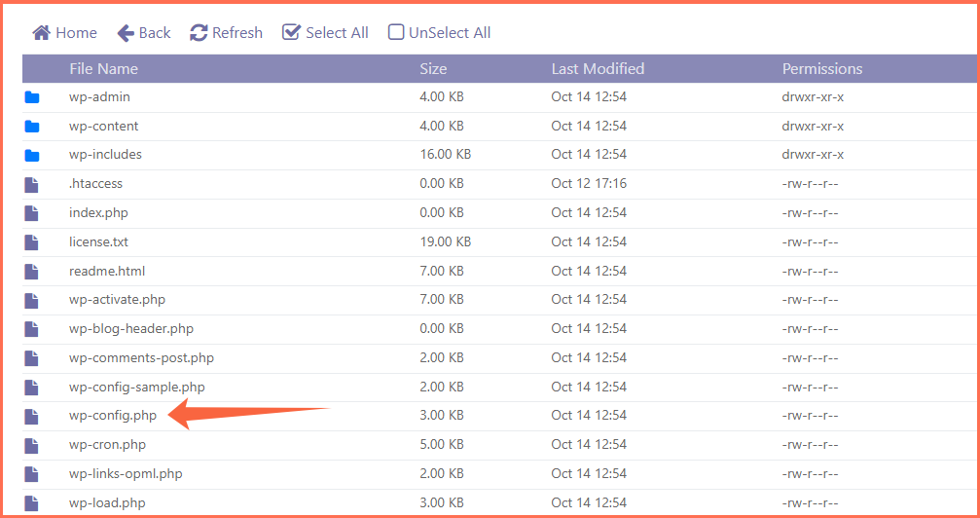Click the wp-includes folder icon
The image size is (980, 518).
point(32,155)
